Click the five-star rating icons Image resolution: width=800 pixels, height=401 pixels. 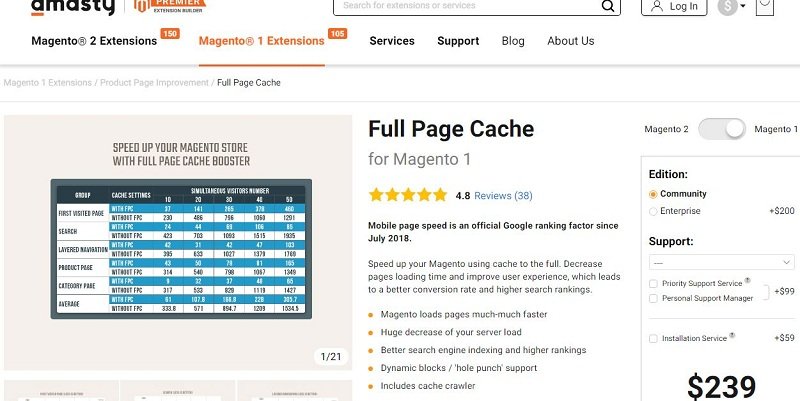(x=408, y=195)
